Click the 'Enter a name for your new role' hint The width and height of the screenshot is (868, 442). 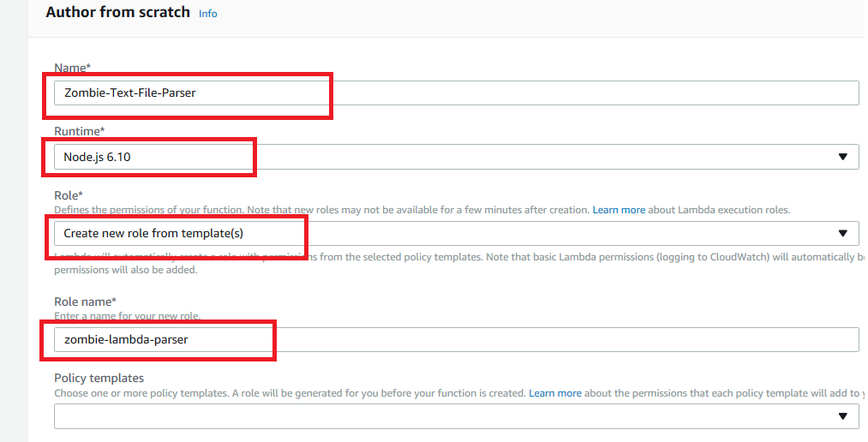click(x=127, y=316)
